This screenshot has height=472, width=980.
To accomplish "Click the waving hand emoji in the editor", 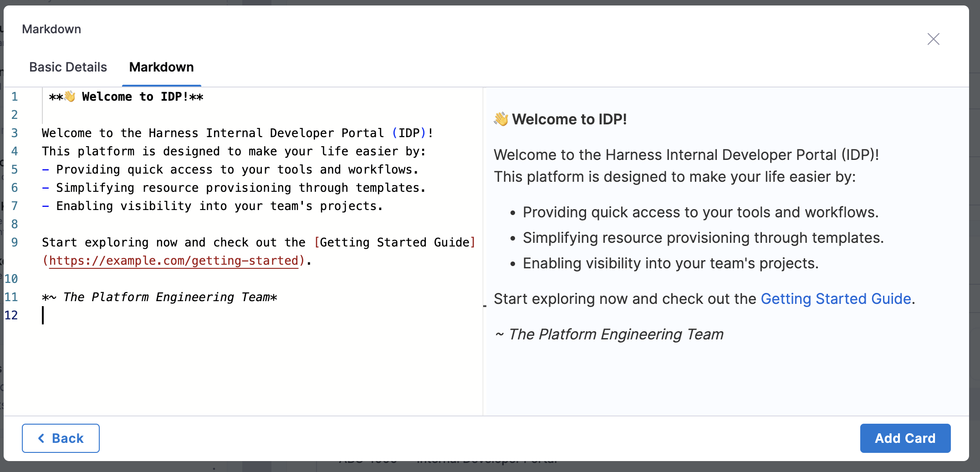I will coord(70,96).
